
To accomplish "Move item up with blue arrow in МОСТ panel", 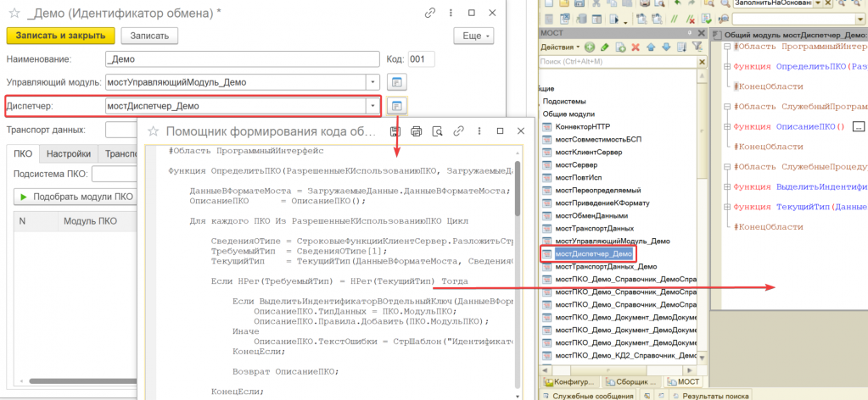I will [652, 47].
